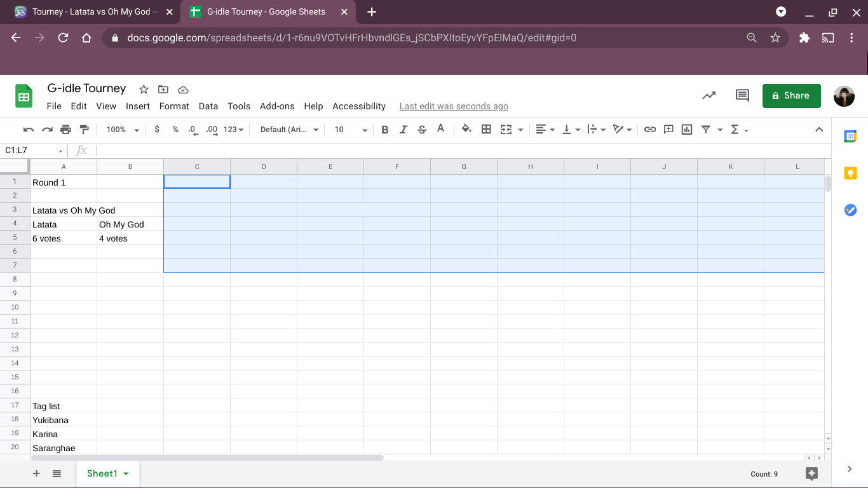Viewport: 868px width, 488px height.
Task: Open the File menu
Action: click(x=54, y=106)
